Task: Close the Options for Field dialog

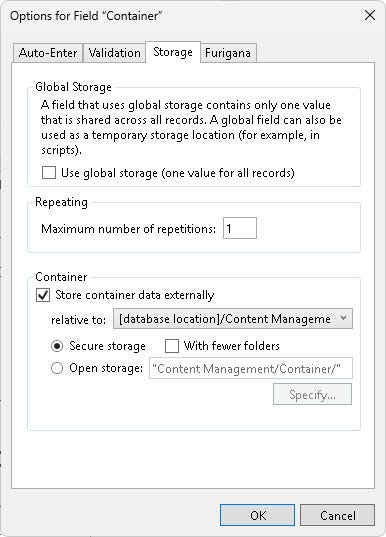Action: [370, 15]
